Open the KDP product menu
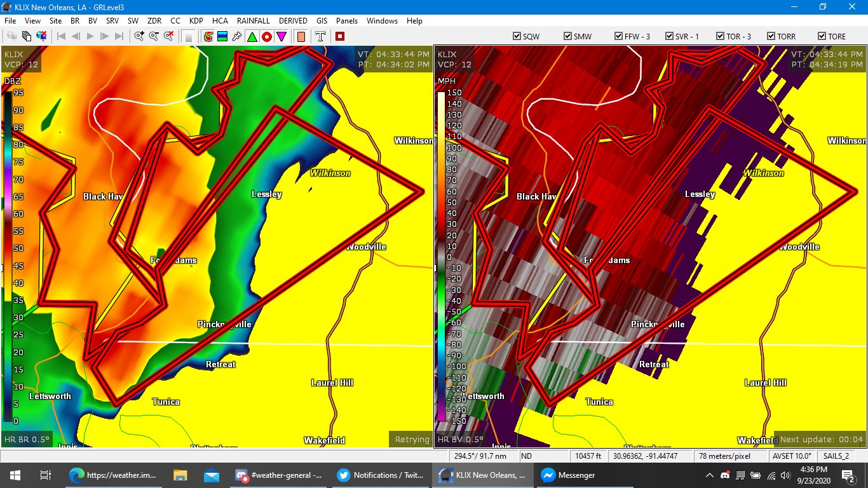The width and height of the screenshot is (868, 488). 196,21
